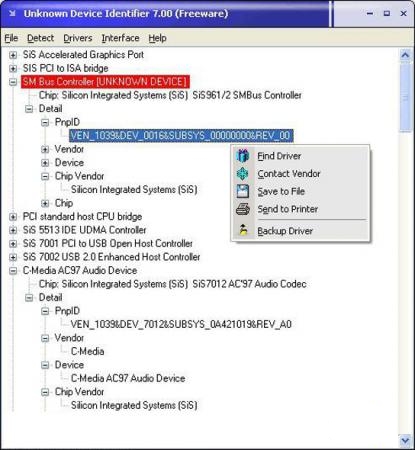
Task: Click the Find Driver gift-box icon
Action: [x=242, y=156]
